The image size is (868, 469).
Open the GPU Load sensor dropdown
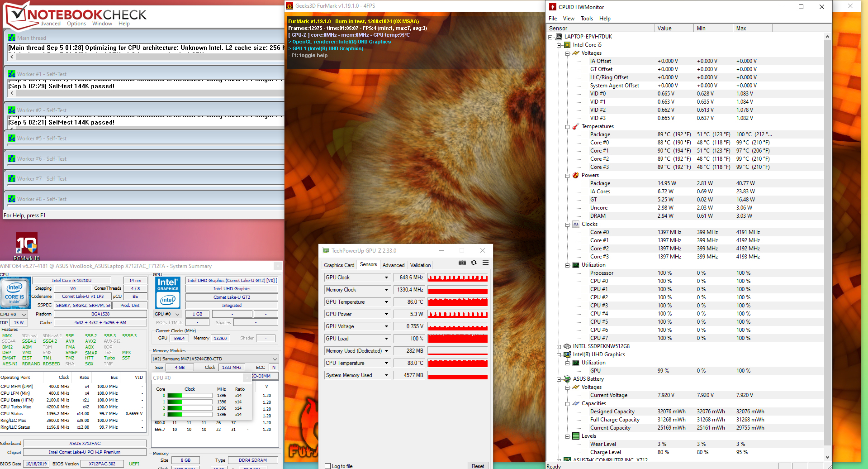386,339
